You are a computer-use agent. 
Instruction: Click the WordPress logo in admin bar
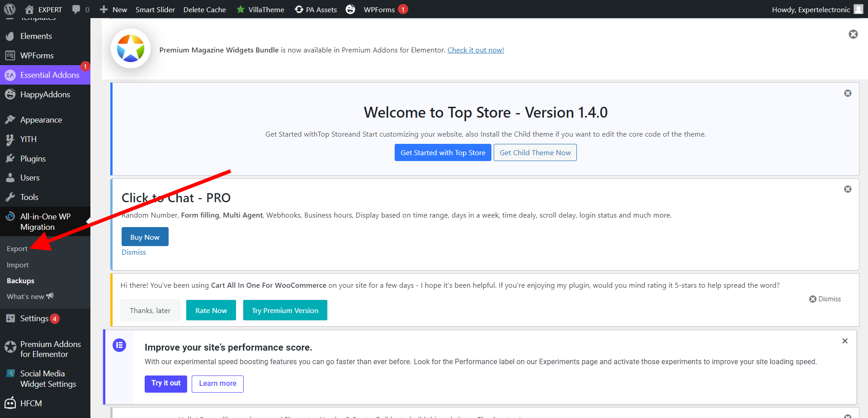pos(9,9)
